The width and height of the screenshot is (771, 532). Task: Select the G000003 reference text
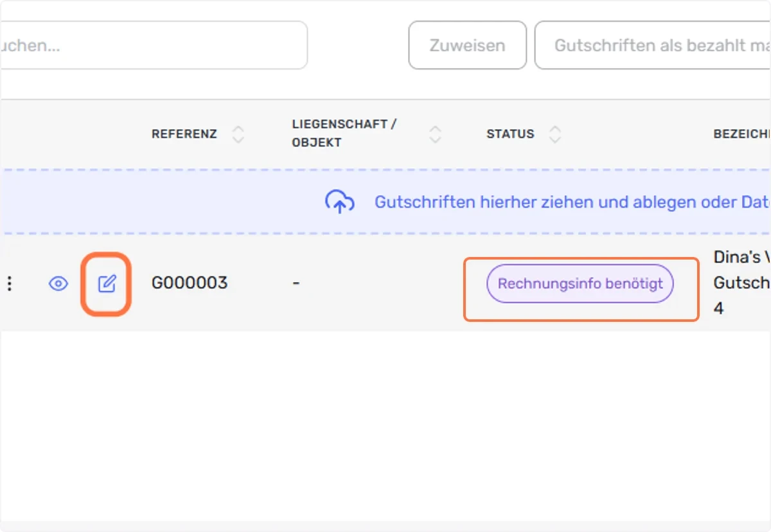pyautogui.click(x=190, y=283)
